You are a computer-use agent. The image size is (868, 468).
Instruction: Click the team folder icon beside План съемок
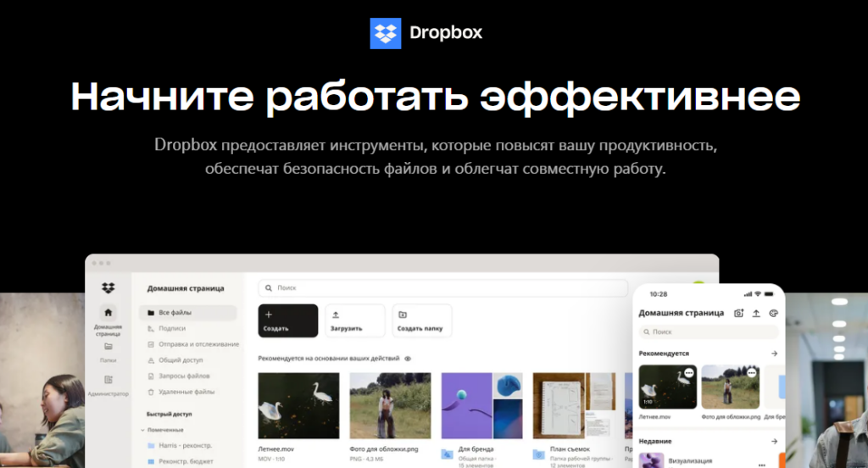pos(539,454)
